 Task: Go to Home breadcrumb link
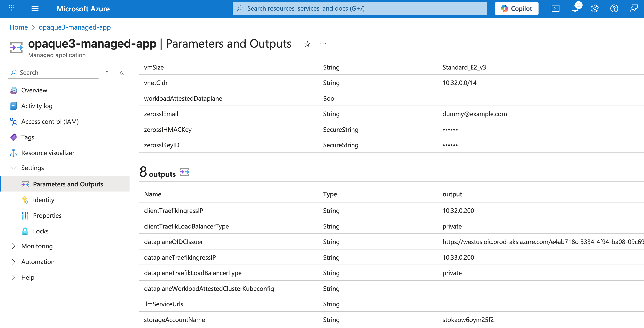(x=19, y=27)
